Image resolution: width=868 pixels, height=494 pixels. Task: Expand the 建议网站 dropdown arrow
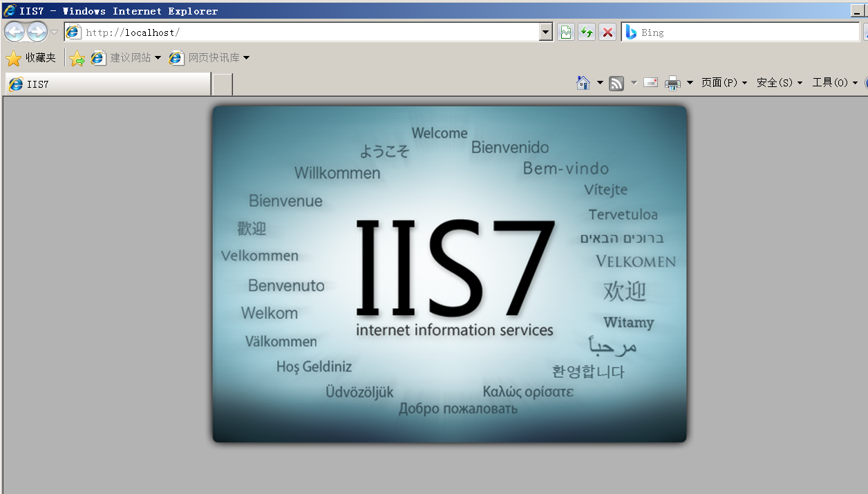coord(158,58)
